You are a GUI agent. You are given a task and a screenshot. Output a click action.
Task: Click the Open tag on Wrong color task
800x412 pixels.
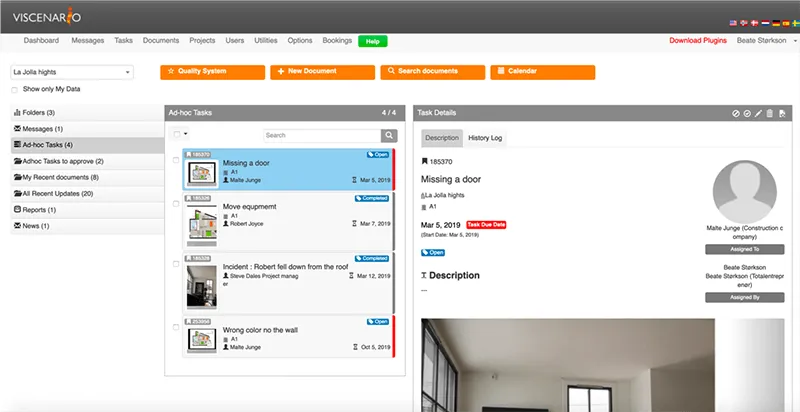[x=378, y=322]
